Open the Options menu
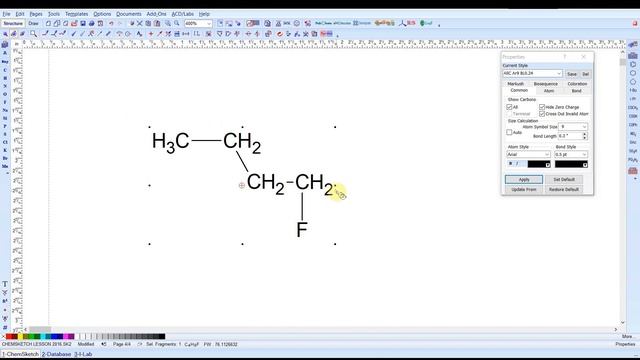The height and width of the screenshot is (360, 640). point(102,14)
